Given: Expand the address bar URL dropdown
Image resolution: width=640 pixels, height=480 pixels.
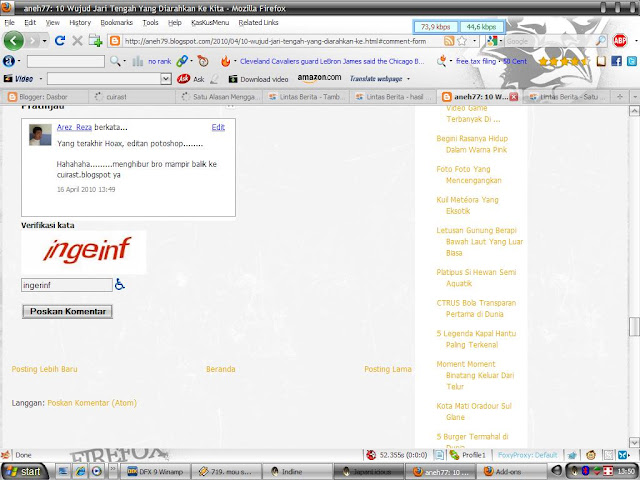Looking at the screenshot, I should 474,41.
